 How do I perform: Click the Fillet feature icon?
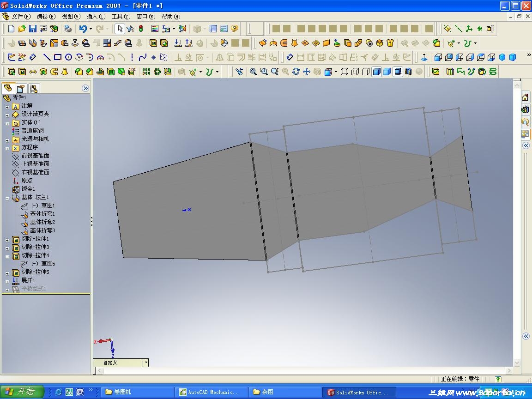pyautogui.click(x=79, y=72)
